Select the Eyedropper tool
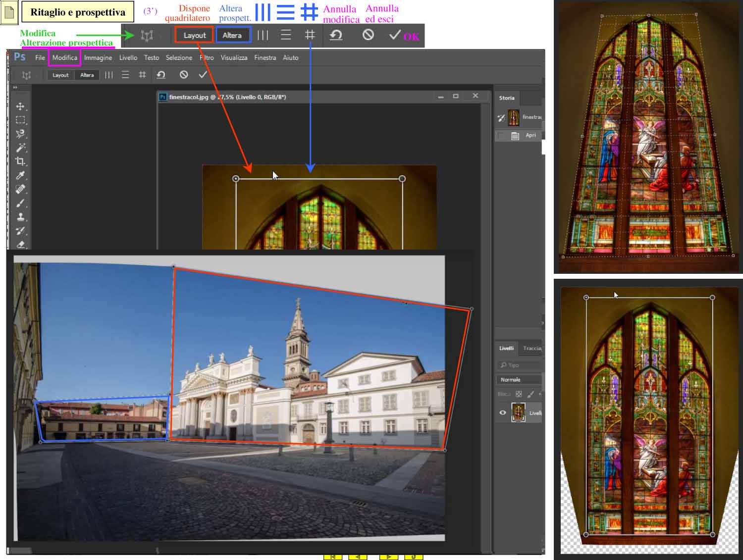 pyautogui.click(x=20, y=175)
